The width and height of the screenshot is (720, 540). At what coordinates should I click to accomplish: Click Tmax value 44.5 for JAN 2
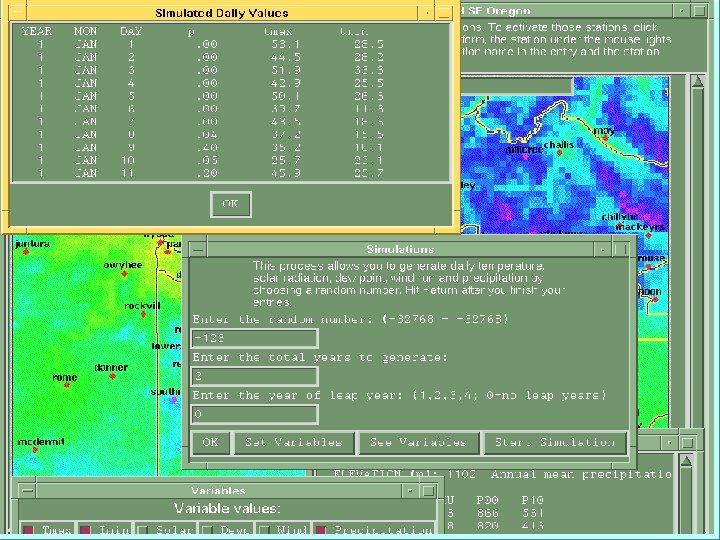point(286,57)
